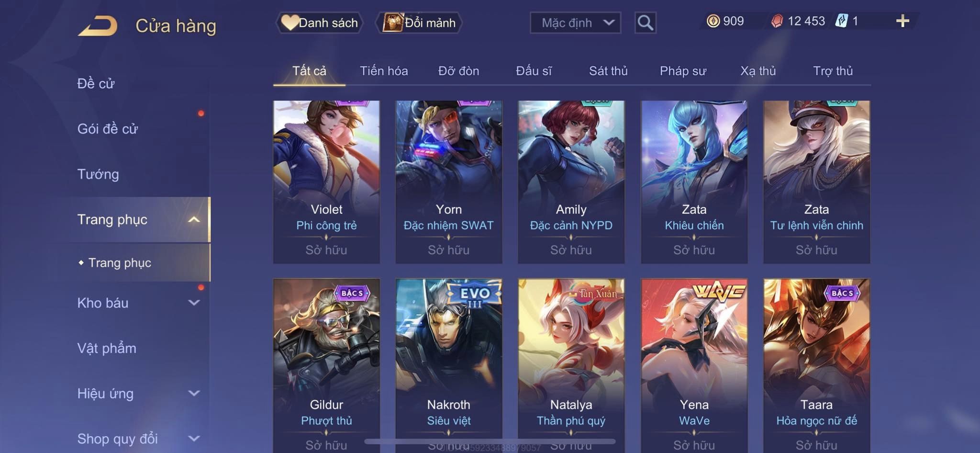Click the red gem currency icon
This screenshot has width=980, height=453.
777,21
